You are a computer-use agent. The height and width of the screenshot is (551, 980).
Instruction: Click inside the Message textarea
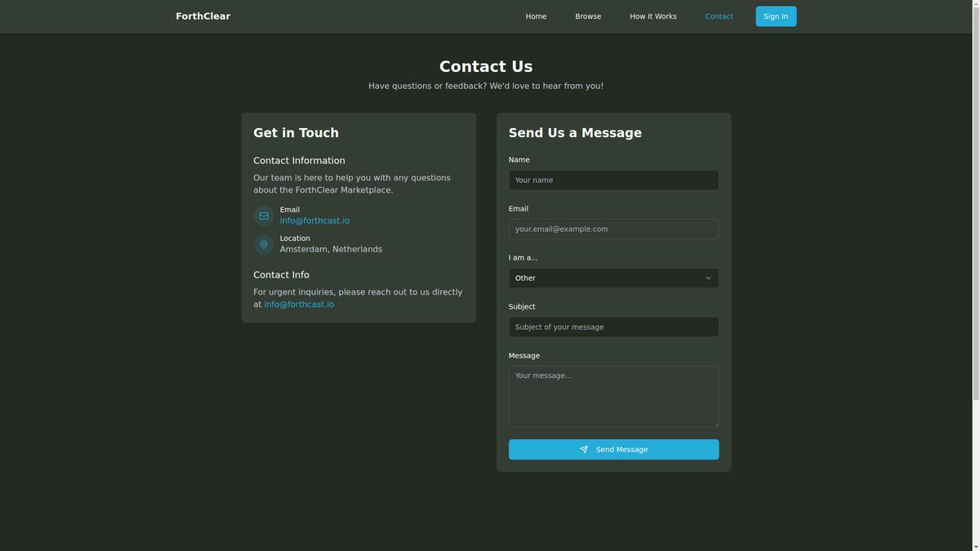click(612, 396)
